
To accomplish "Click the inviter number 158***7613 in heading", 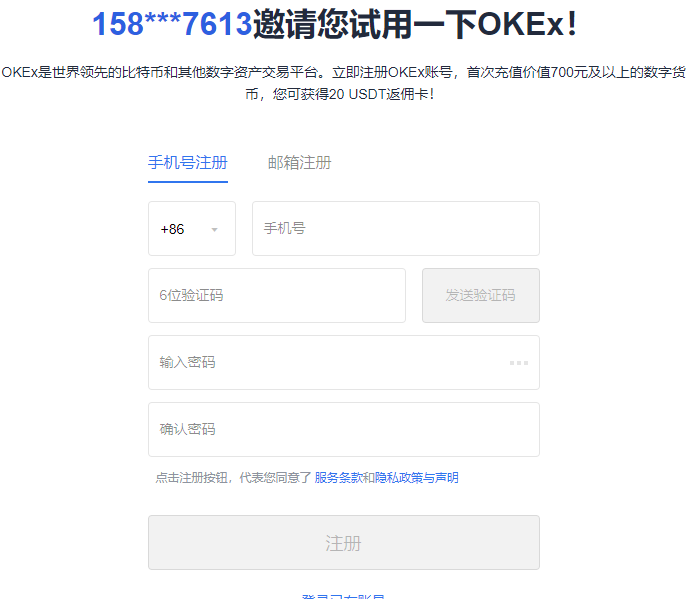I will pos(171,23).
